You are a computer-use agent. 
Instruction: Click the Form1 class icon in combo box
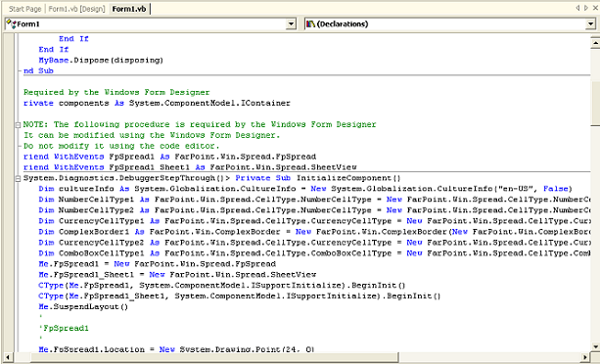[x=11, y=23]
